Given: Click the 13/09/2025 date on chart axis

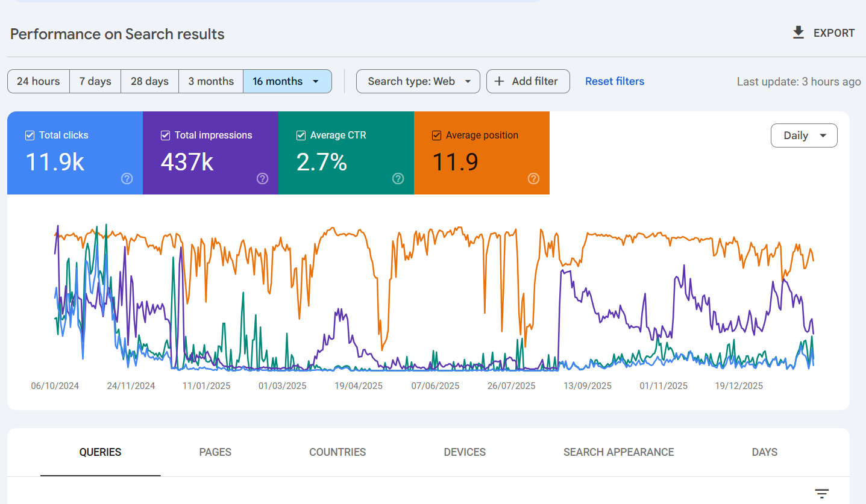Looking at the screenshot, I should point(587,386).
